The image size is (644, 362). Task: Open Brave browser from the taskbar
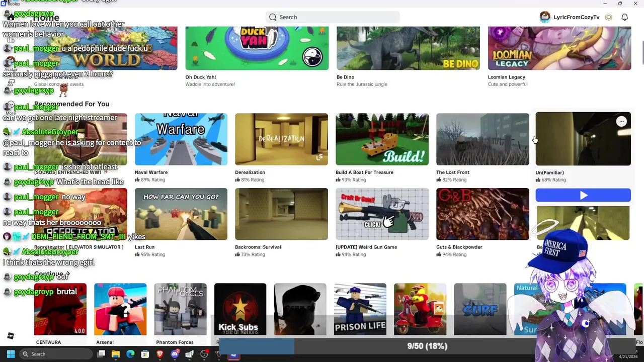(x=160, y=354)
